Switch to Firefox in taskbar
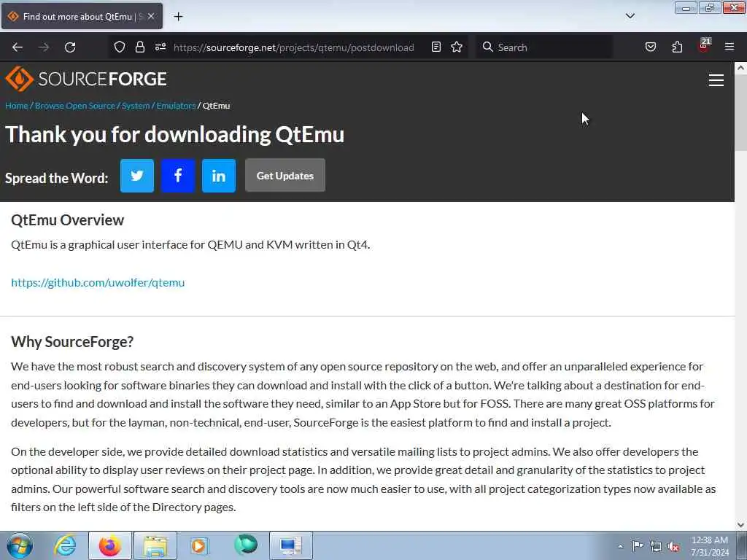The height and width of the screenshot is (560, 747). (x=109, y=545)
